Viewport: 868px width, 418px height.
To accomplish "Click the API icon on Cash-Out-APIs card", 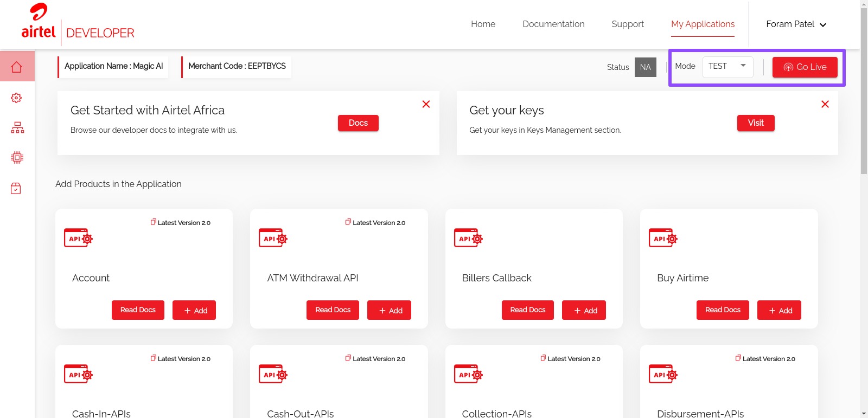I will (x=273, y=374).
